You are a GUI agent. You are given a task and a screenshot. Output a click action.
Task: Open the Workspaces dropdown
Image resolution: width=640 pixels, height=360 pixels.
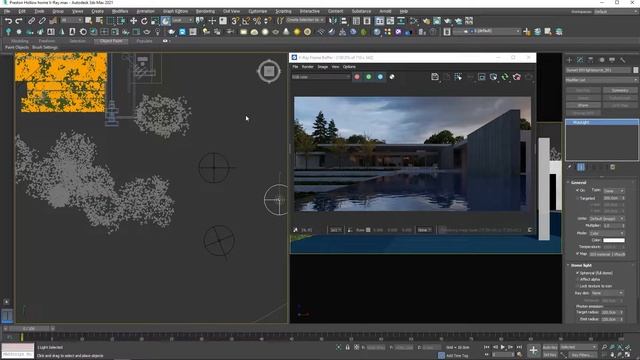616,12
